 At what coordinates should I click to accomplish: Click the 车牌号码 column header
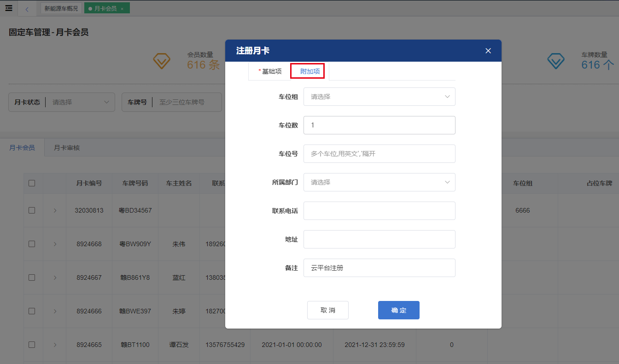(135, 183)
